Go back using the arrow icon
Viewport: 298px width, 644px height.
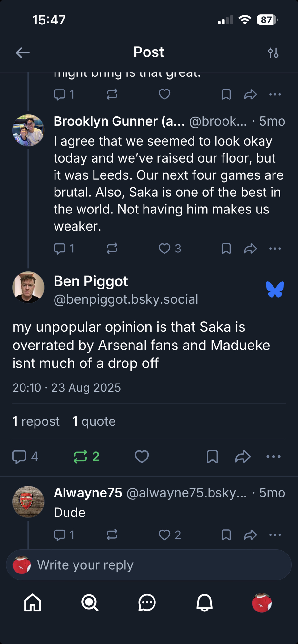point(23,52)
